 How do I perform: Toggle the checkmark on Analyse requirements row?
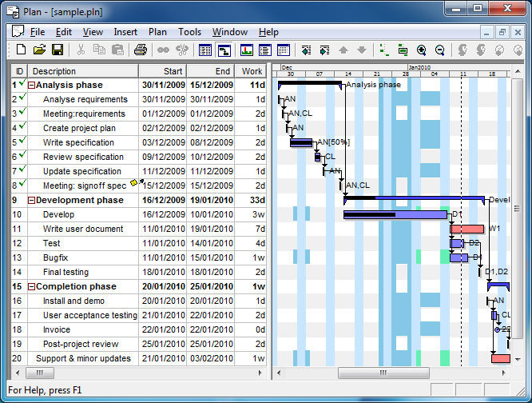coord(22,97)
